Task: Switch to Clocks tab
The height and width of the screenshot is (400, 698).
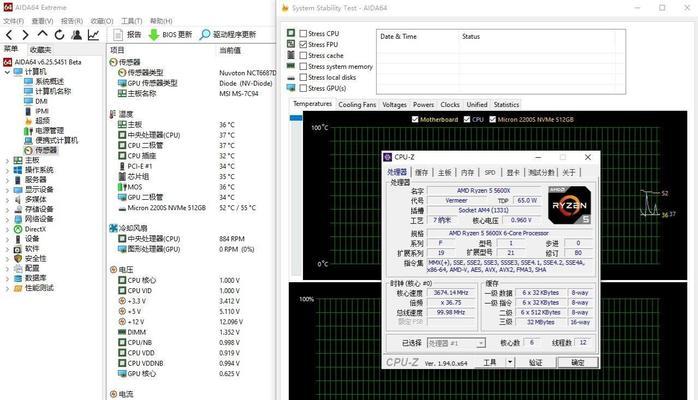Action: click(450, 105)
